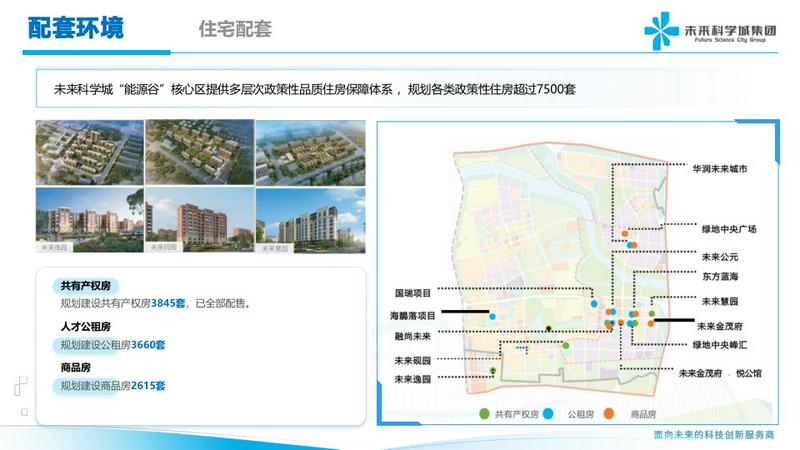Click the 未来砚园 label on the map

[x=413, y=361]
